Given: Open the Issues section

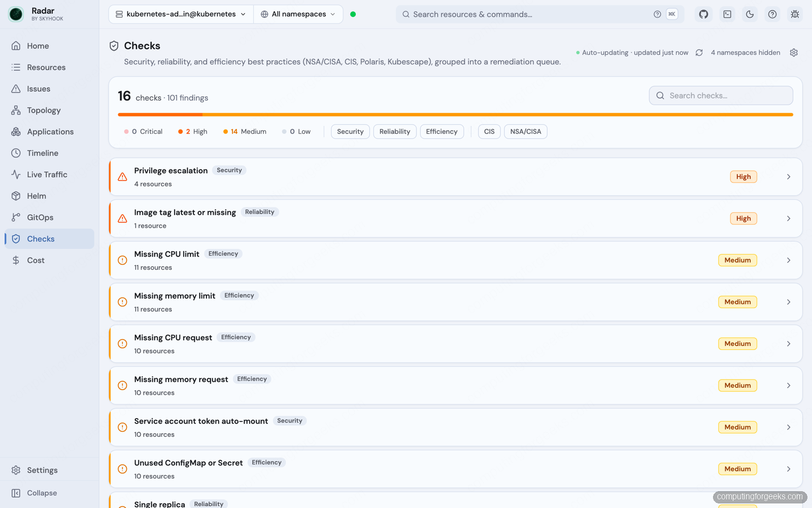Looking at the screenshot, I should click(49, 89).
